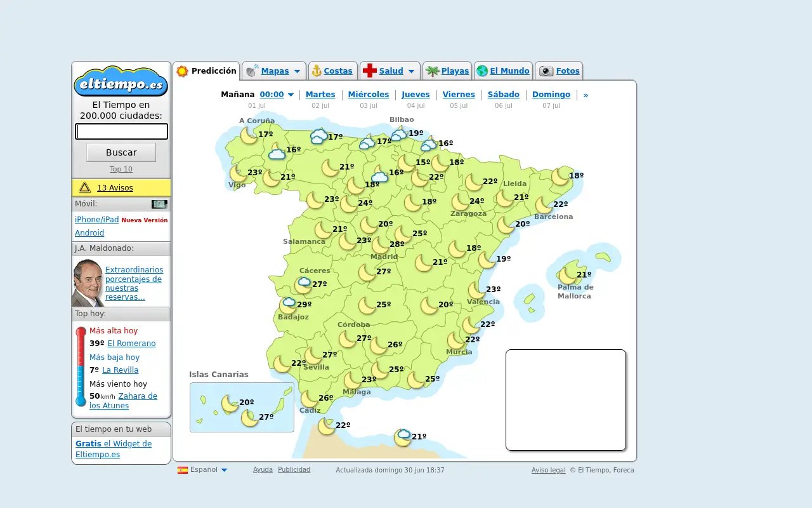This screenshot has width=812, height=508.
Task: Click the cloud icon beside Bilbao 19º
Action: tap(399, 134)
